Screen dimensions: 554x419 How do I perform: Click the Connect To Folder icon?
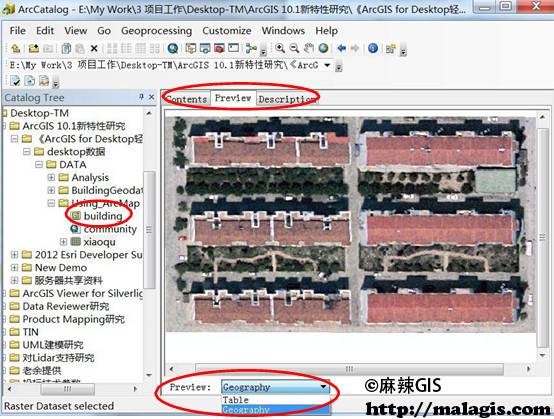[x=34, y=48]
